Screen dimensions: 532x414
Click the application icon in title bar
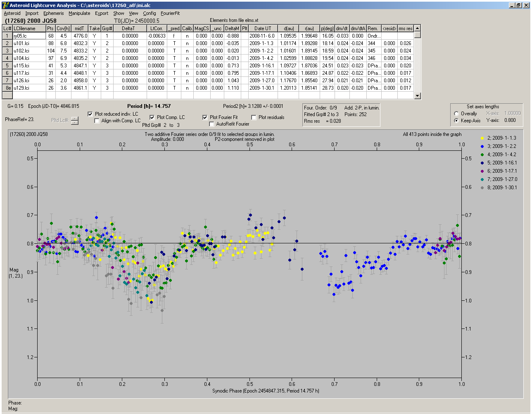5,5
